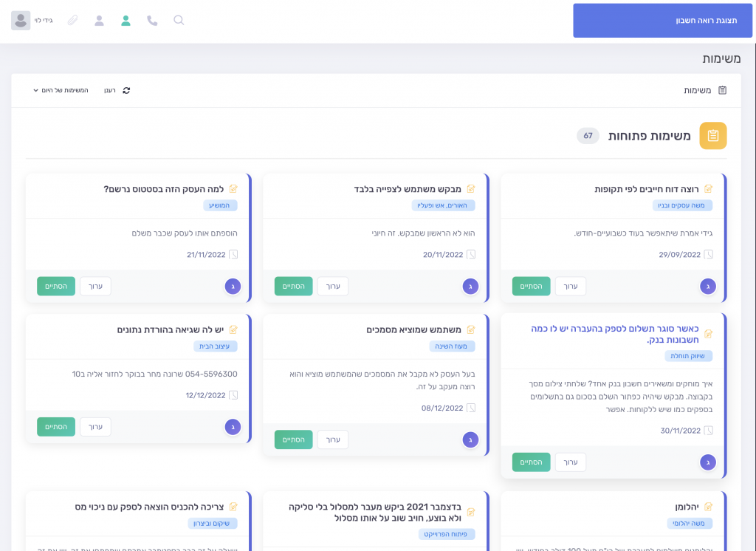Click the edit note icon of מבקש משתמש לצפייה בלבד
756x551 pixels.
click(471, 188)
